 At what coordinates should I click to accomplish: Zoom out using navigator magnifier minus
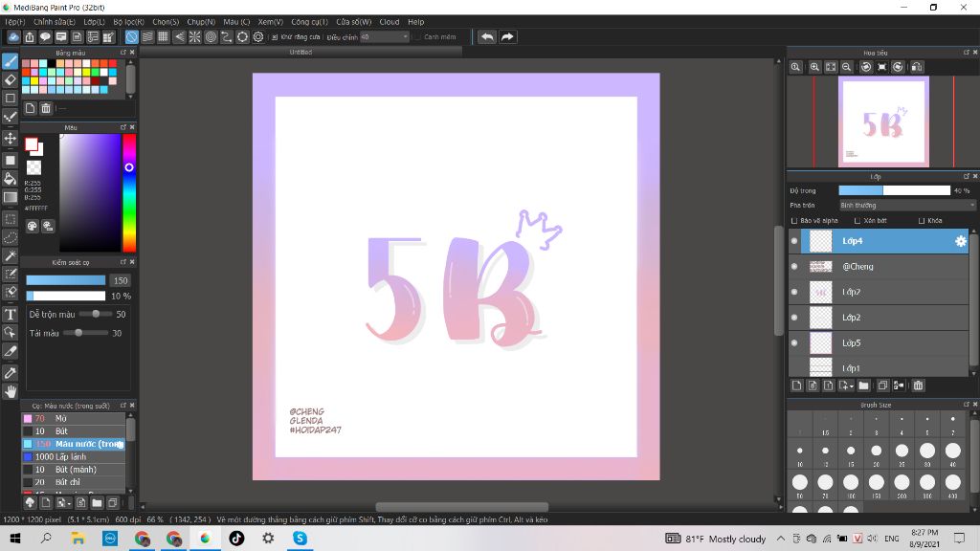tap(846, 67)
